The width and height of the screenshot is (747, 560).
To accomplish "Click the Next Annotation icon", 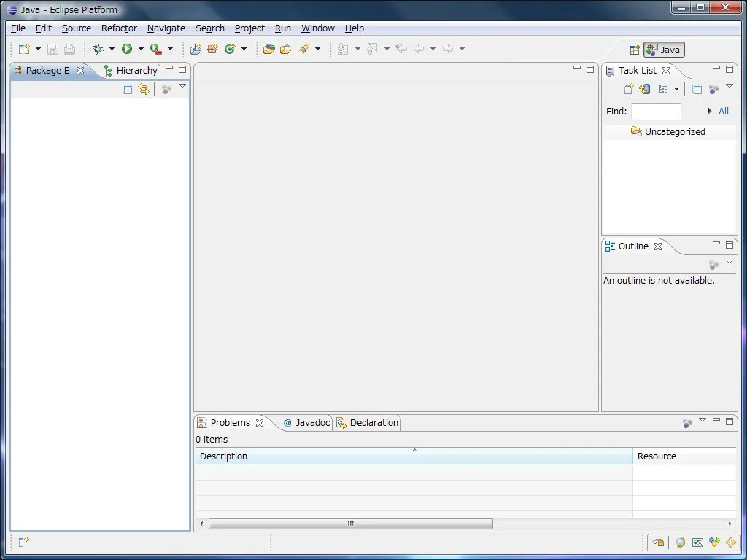I will pos(343,49).
